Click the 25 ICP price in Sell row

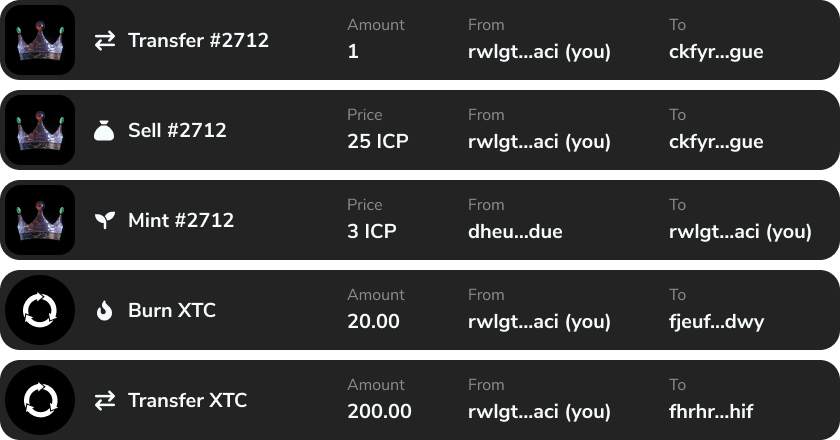pos(378,141)
